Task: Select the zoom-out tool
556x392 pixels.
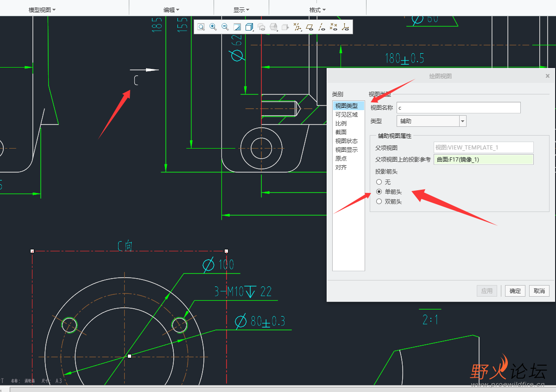Action: (225, 27)
